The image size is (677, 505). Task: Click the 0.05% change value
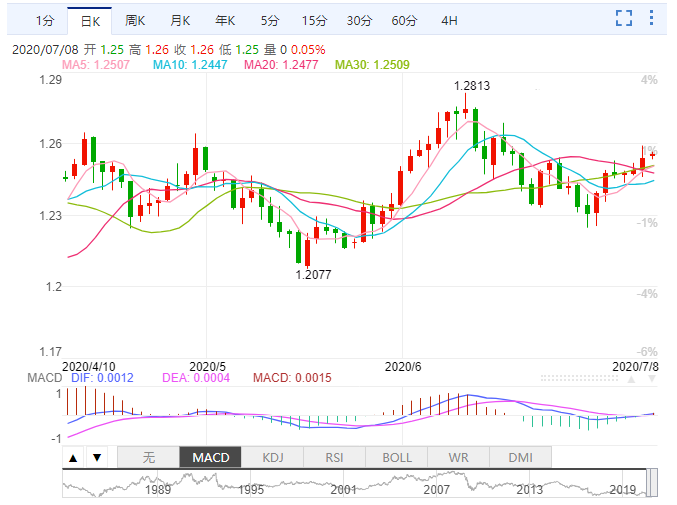click(308, 50)
